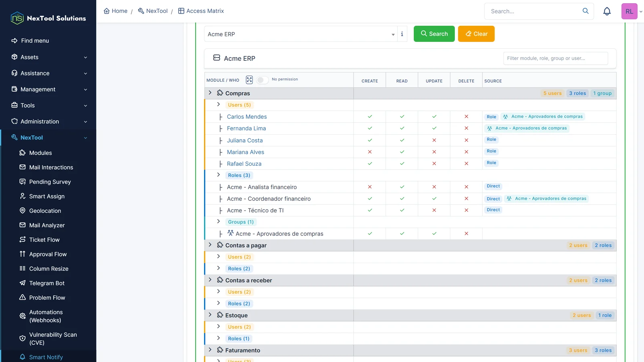
Task: Click the info icon beside Acme ERP selector
Action: [402, 34]
